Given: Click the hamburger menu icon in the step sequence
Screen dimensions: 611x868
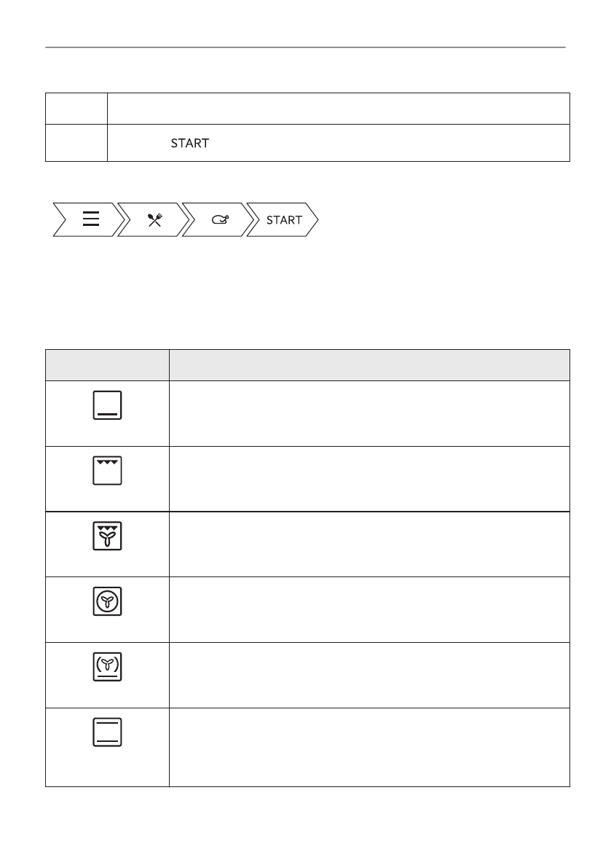Looking at the screenshot, I should tap(90, 220).
